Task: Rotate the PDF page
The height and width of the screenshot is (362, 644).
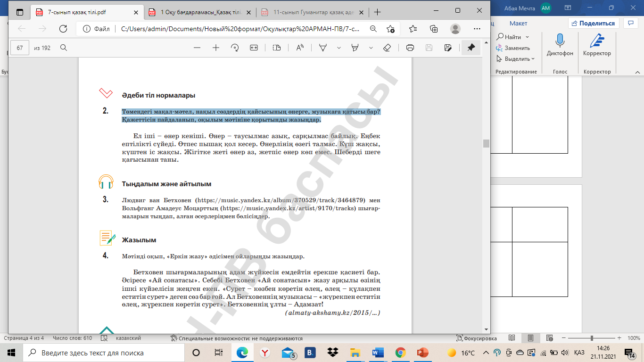Action: click(235, 48)
